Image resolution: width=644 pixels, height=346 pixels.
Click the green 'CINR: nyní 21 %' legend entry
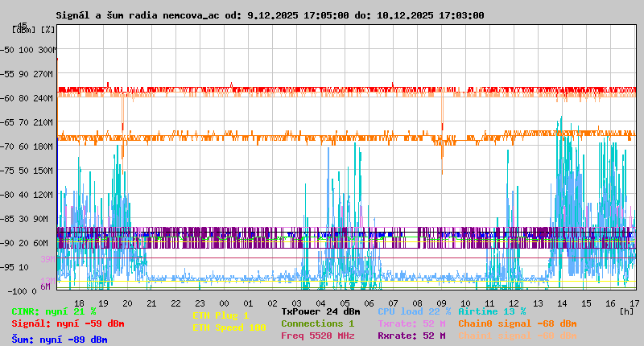[x=54, y=311]
